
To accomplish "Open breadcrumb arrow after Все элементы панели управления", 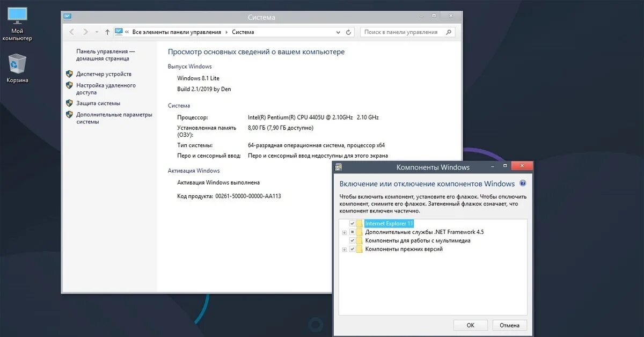I will click(x=226, y=32).
